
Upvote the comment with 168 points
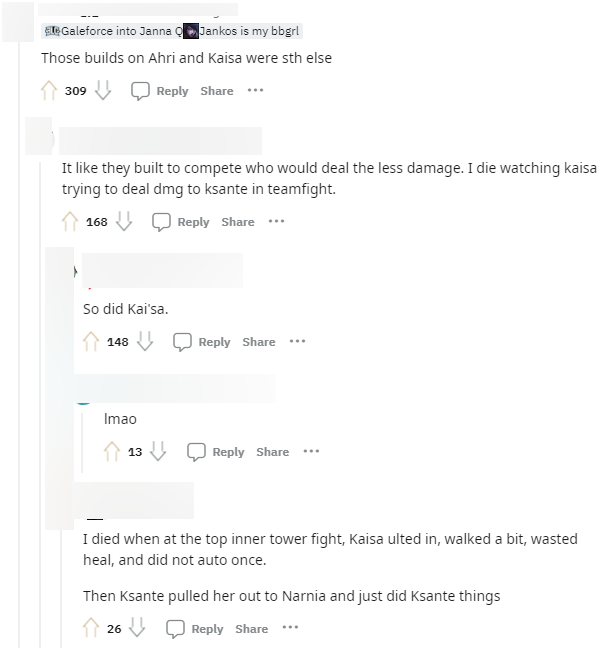tap(70, 222)
